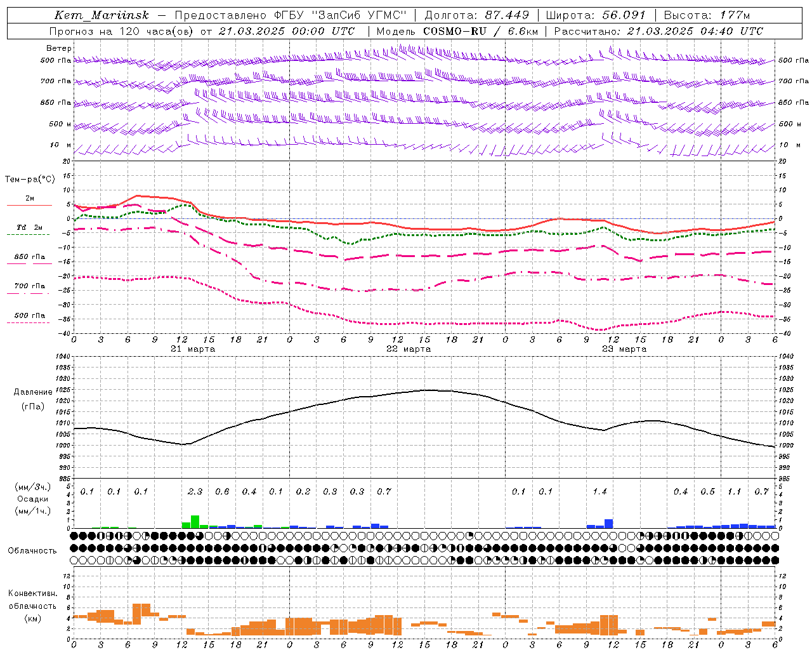
Task: Click the station name Kem_Mariinsk in the header
Action: click(x=101, y=15)
